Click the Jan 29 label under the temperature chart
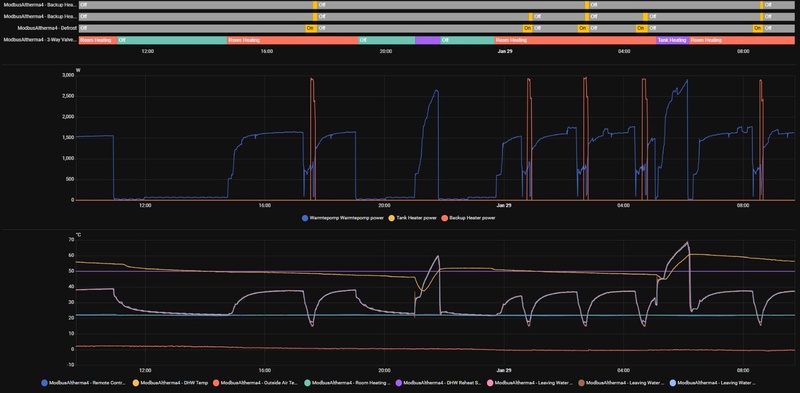800x393 pixels. point(504,370)
